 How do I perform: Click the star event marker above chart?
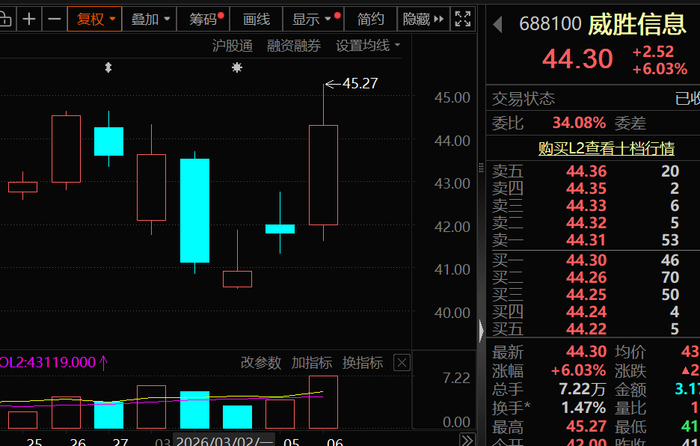[x=237, y=68]
